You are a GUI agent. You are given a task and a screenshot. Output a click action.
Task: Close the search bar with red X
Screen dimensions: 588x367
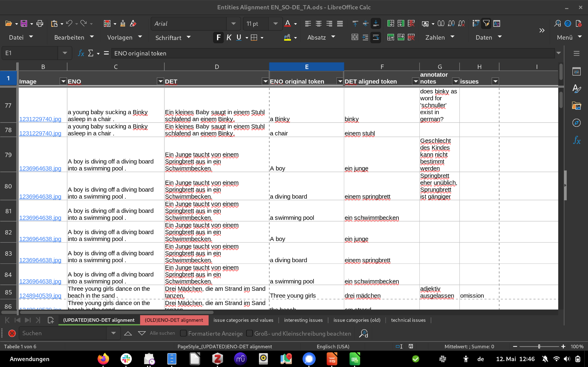(12, 333)
